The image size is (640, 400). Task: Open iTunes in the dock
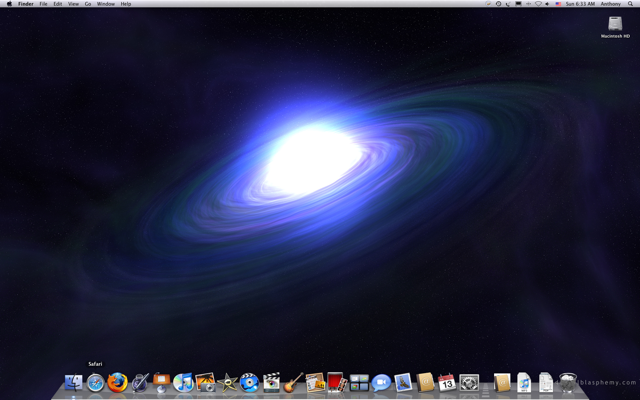(x=183, y=383)
